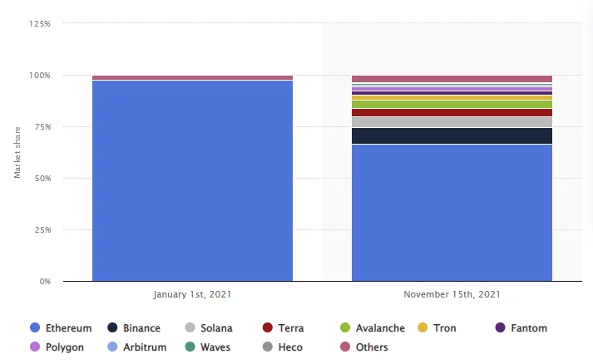The image size is (593, 364).
Task: Click the Others legend color dot
Action: coord(345,347)
